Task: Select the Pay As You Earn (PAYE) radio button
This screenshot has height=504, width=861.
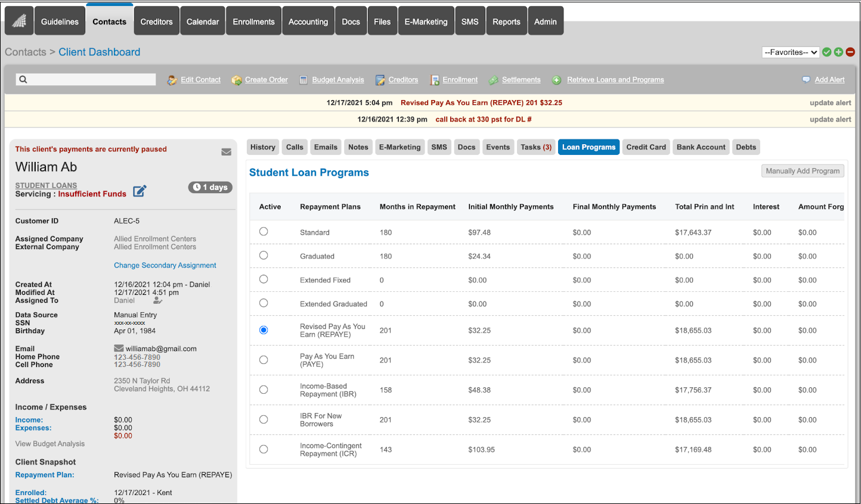Action: click(264, 360)
